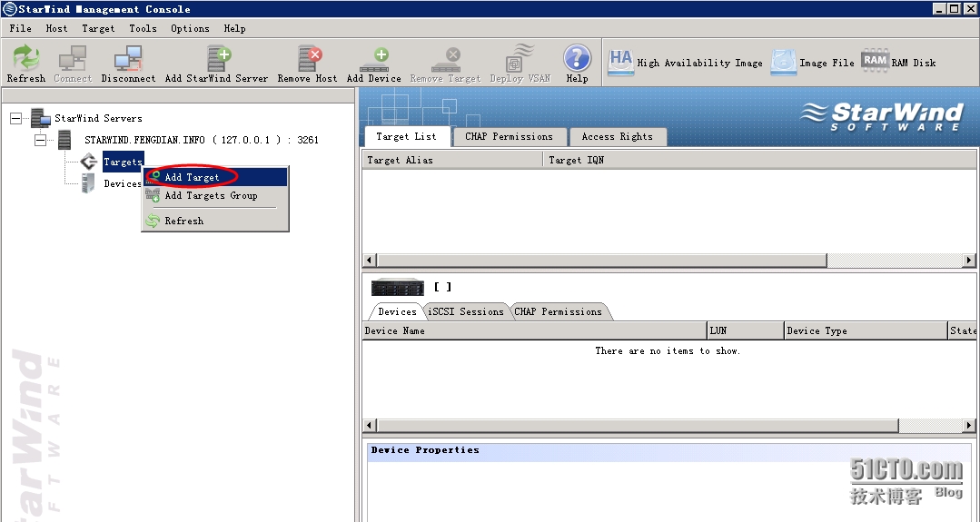Sort by Device Name column header
This screenshot has height=522, width=980.
tap(534, 331)
